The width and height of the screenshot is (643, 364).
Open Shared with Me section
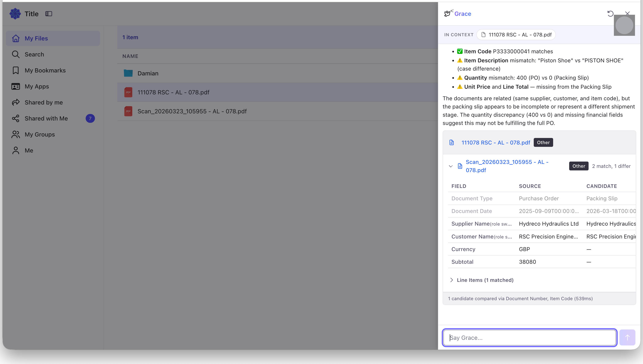46,118
